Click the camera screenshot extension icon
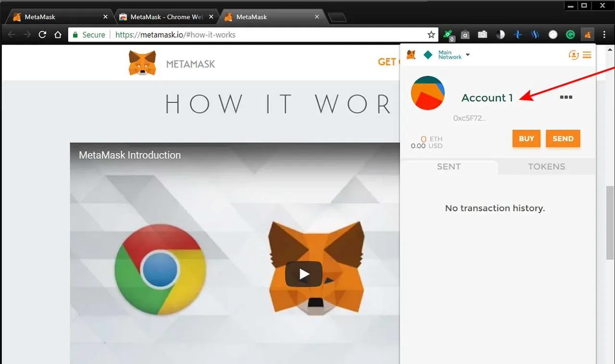The width and height of the screenshot is (615, 364). (x=482, y=35)
